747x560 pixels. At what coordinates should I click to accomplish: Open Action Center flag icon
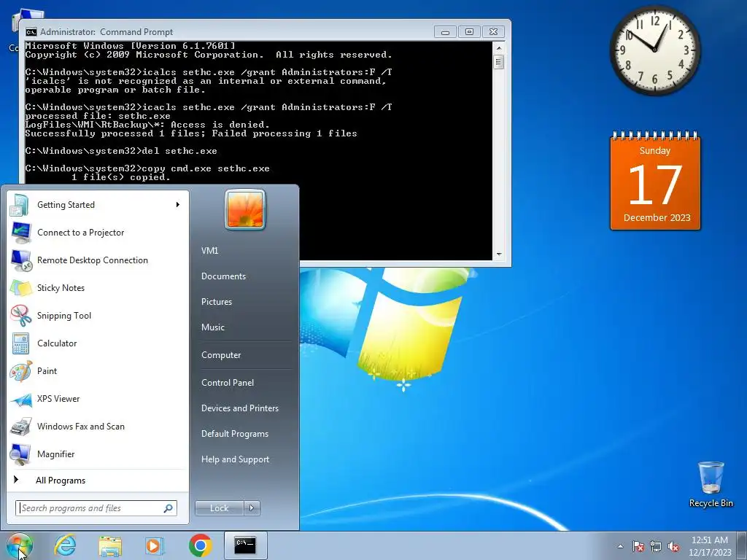638,546
